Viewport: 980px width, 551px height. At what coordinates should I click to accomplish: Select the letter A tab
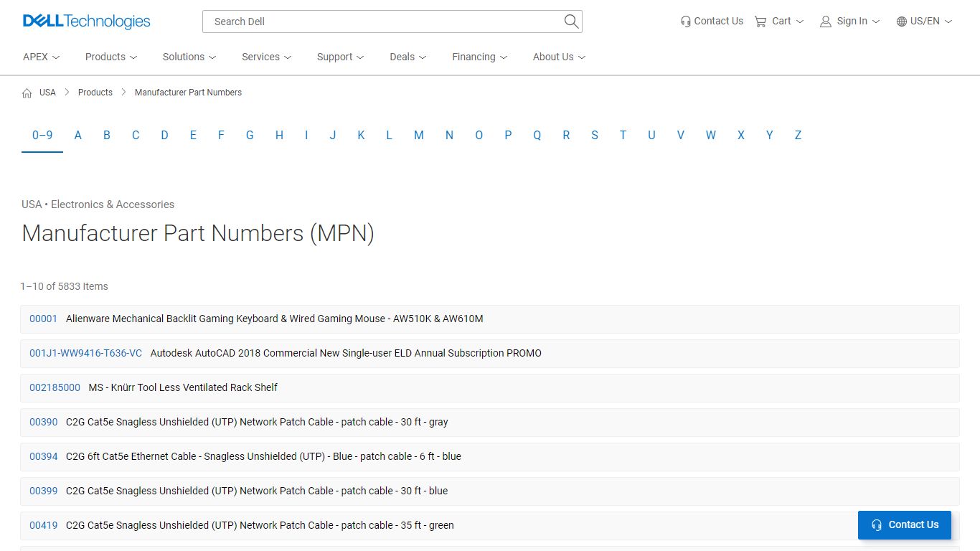[78, 135]
